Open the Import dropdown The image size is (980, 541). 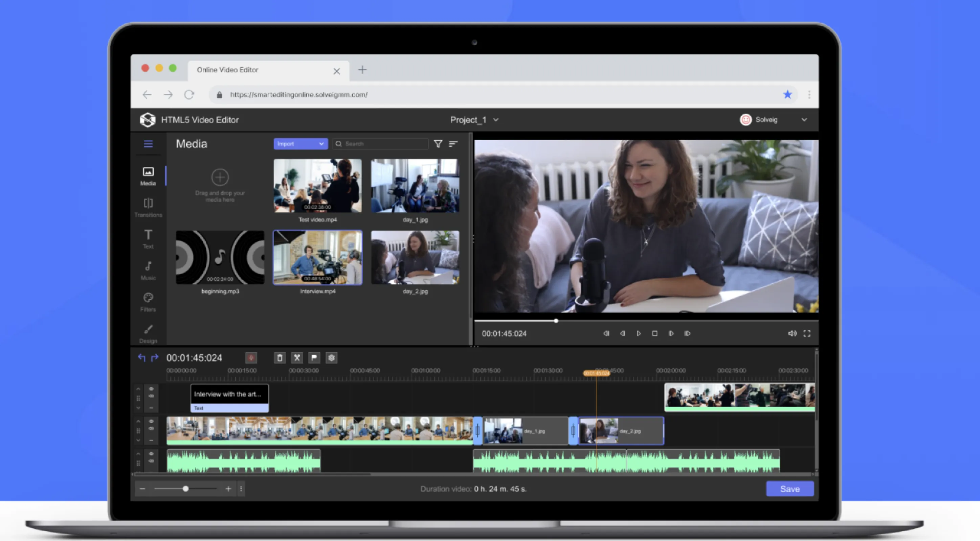coord(300,144)
